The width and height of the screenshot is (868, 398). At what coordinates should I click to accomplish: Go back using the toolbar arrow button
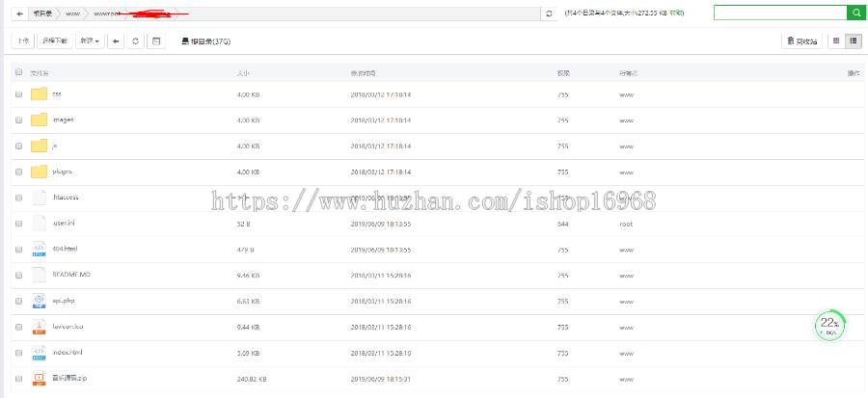[x=115, y=40]
